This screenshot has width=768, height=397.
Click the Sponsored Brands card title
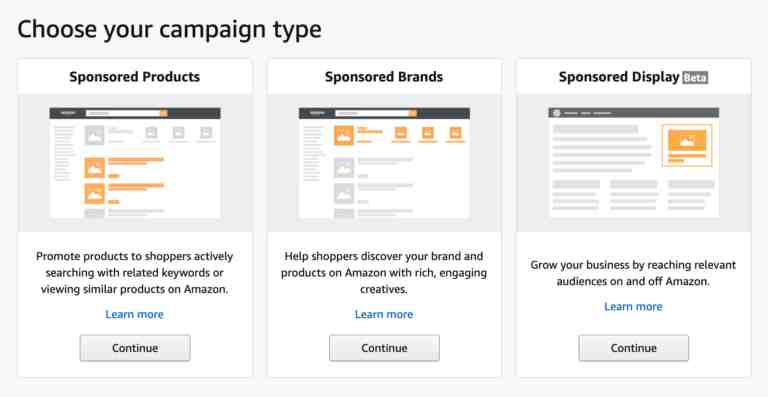(x=384, y=77)
